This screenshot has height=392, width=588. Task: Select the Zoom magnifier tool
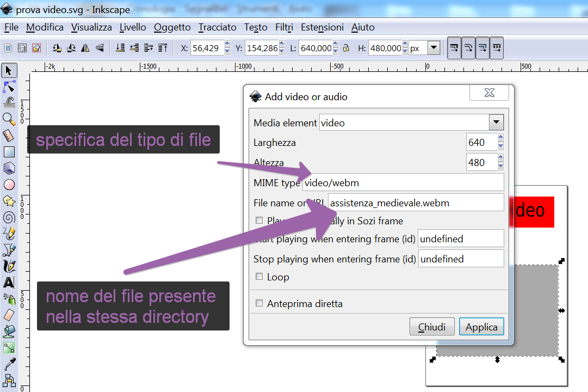[x=9, y=119]
